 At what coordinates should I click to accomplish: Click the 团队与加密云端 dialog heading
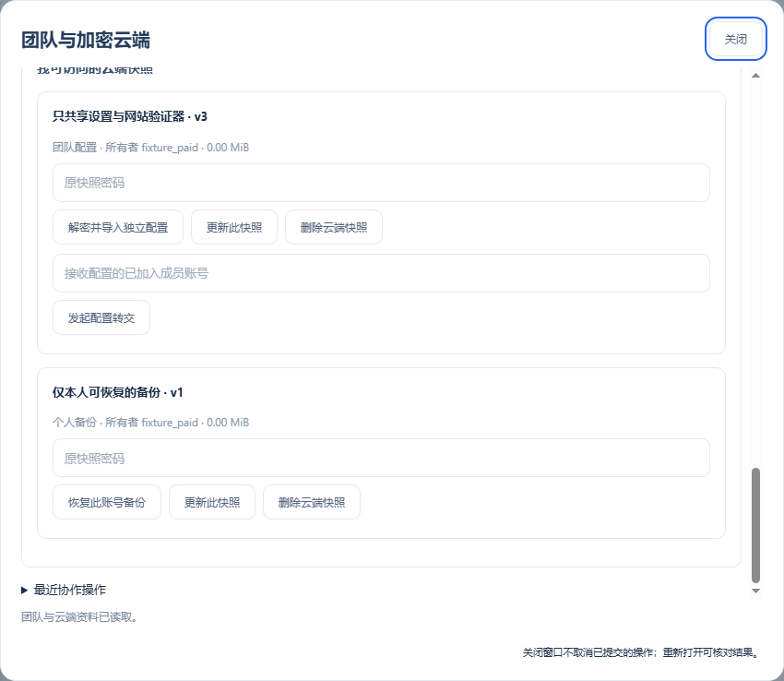point(86,40)
